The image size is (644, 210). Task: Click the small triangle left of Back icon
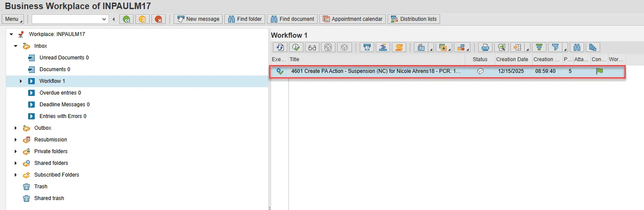(x=114, y=19)
